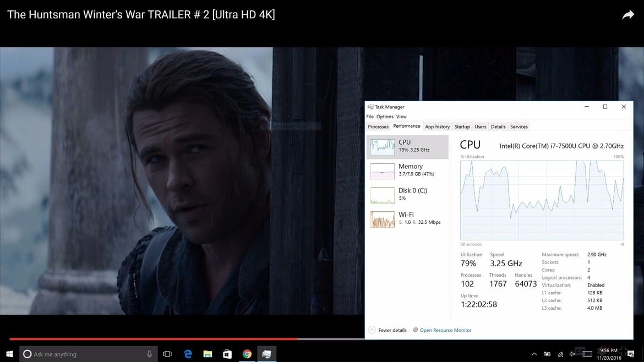Click the Ask me anything search box

coord(88,354)
